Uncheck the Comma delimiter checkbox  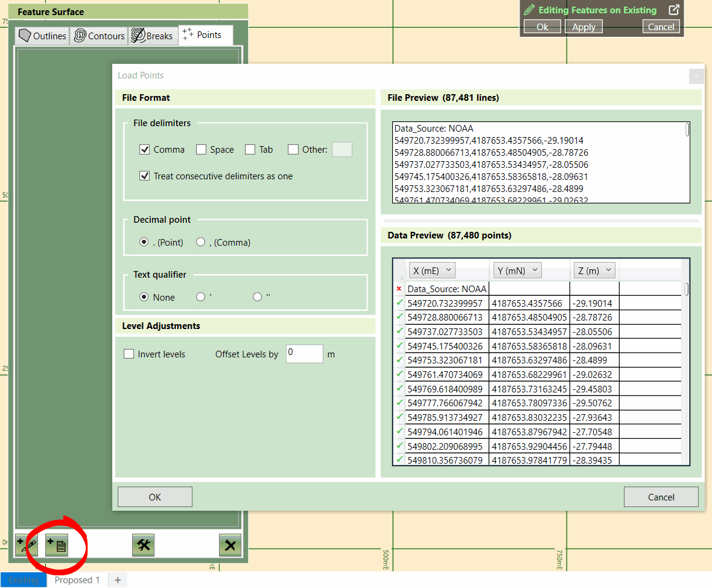pyautogui.click(x=144, y=150)
